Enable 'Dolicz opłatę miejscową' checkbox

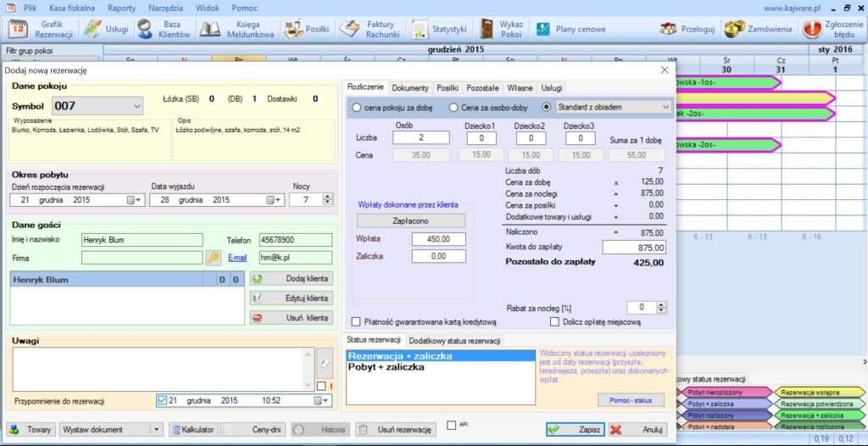[554, 321]
